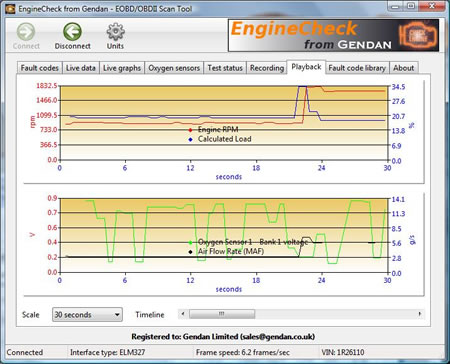
Task: Select the Playback tab
Action: pyautogui.click(x=306, y=67)
